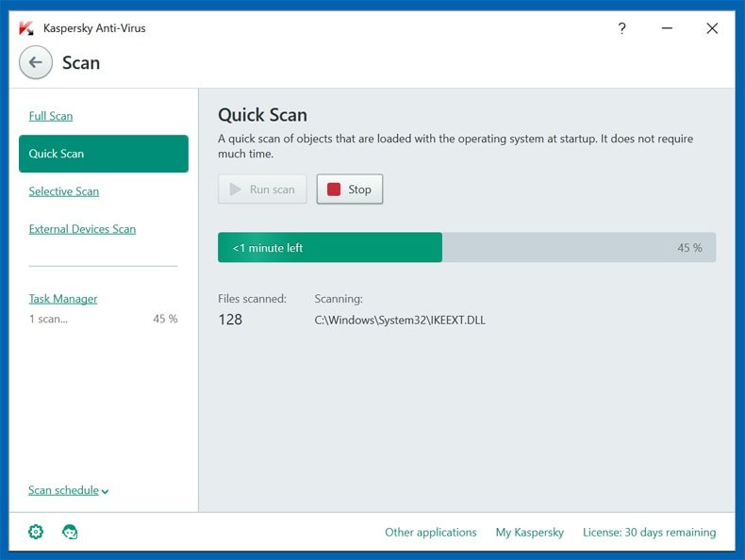745x560 pixels.
Task: Click the 1 scan... task entry
Action: pos(48,319)
